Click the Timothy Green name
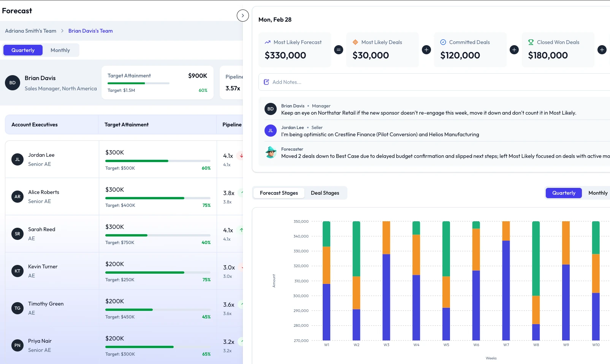This screenshot has width=610, height=364. 46,304
